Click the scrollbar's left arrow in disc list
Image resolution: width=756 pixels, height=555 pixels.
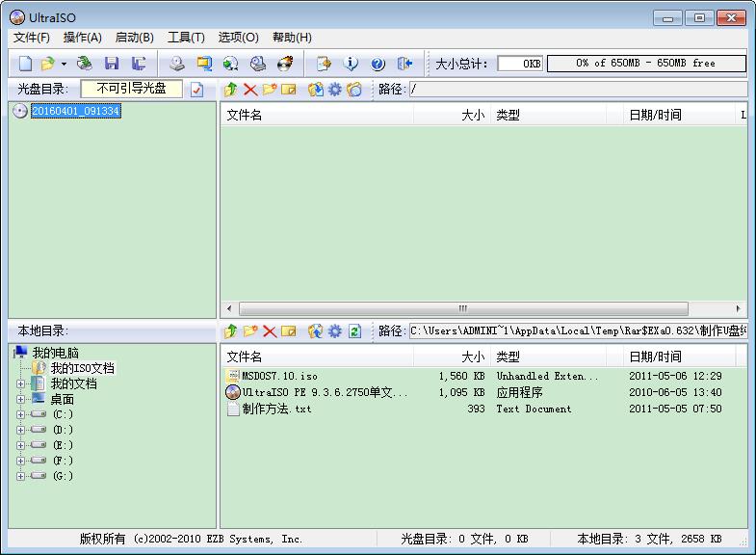[x=229, y=308]
